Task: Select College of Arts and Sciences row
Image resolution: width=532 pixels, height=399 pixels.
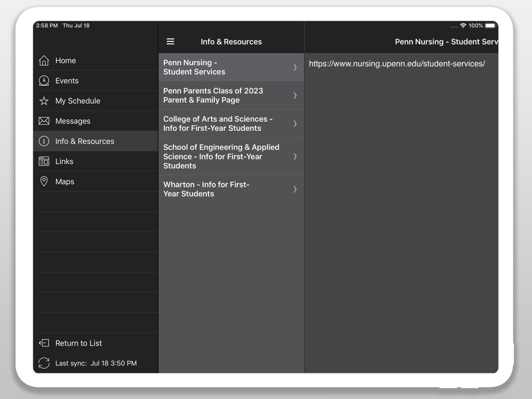Action: (231, 123)
